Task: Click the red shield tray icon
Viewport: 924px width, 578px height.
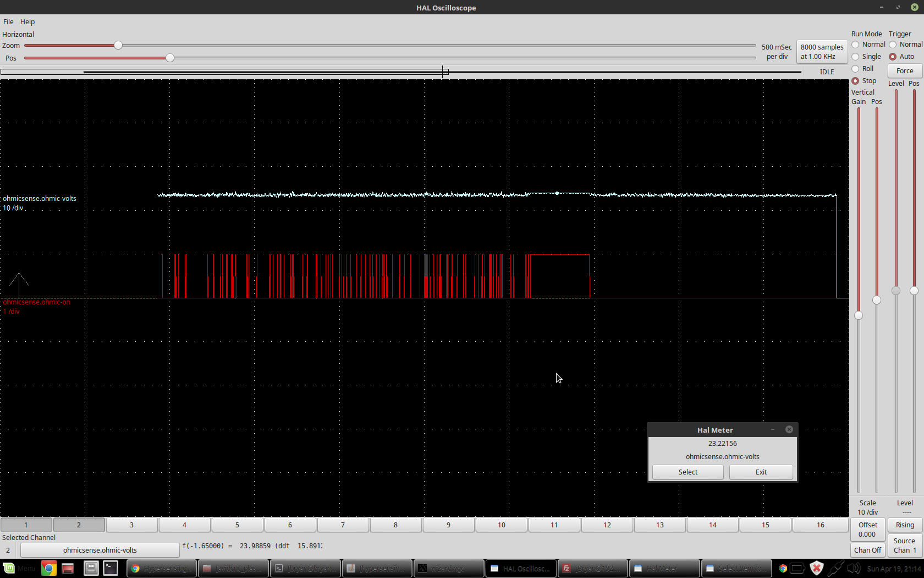Action: click(x=817, y=569)
